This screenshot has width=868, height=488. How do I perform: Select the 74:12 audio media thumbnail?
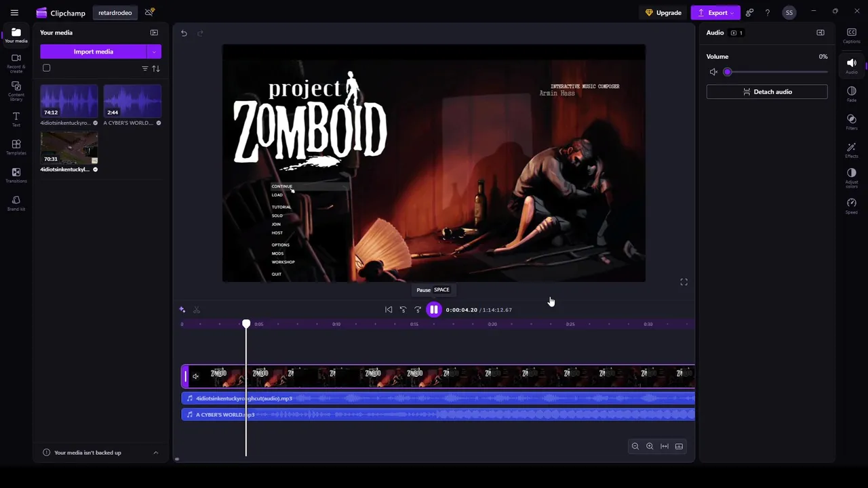click(x=68, y=101)
